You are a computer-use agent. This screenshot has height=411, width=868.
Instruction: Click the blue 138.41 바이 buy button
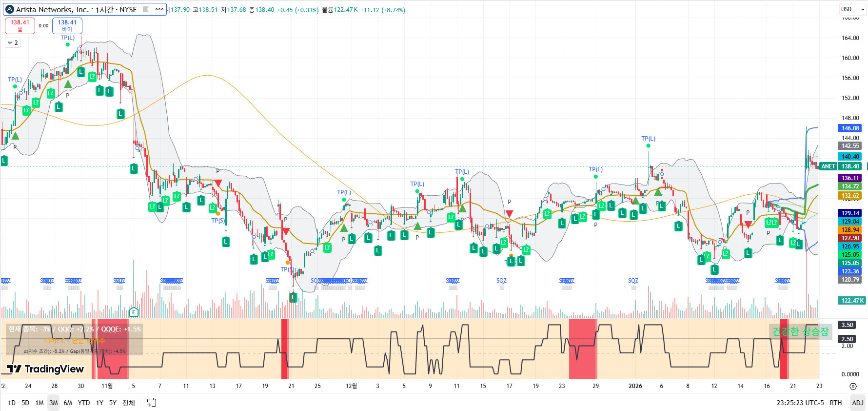[x=67, y=25]
